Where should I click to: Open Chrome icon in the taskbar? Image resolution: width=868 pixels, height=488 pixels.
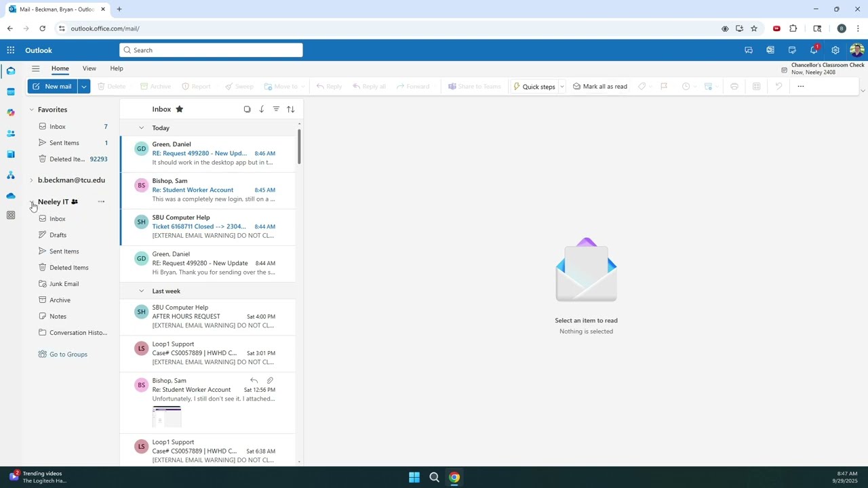[x=454, y=477]
